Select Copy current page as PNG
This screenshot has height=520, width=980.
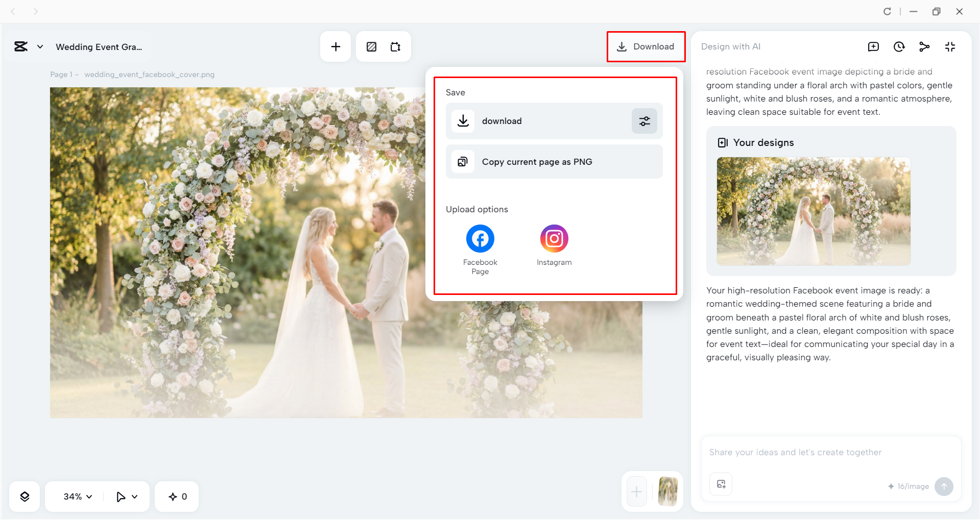point(554,162)
